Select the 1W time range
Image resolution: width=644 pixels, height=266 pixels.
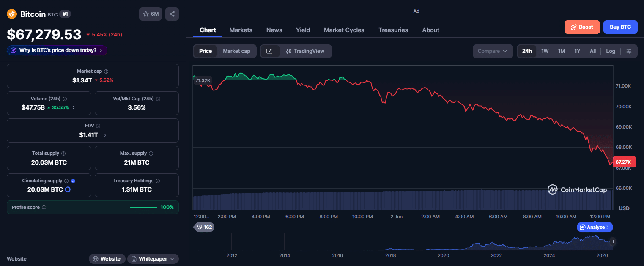pyautogui.click(x=545, y=51)
